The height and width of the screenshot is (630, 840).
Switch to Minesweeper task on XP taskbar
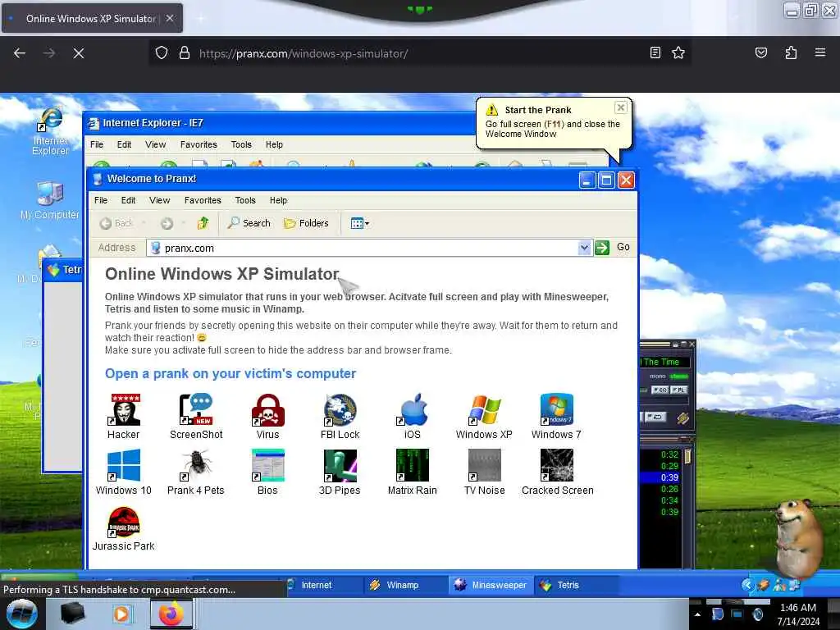[x=491, y=585]
